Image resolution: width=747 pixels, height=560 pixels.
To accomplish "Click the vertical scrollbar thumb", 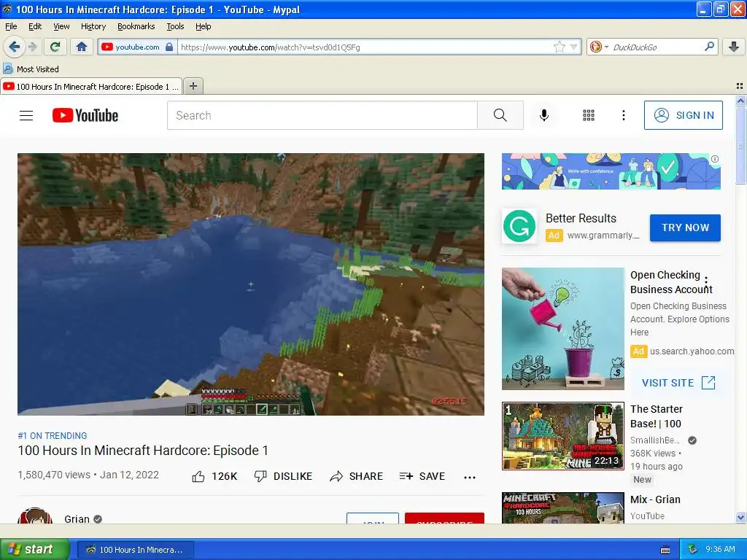I will click(x=740, y=145).
